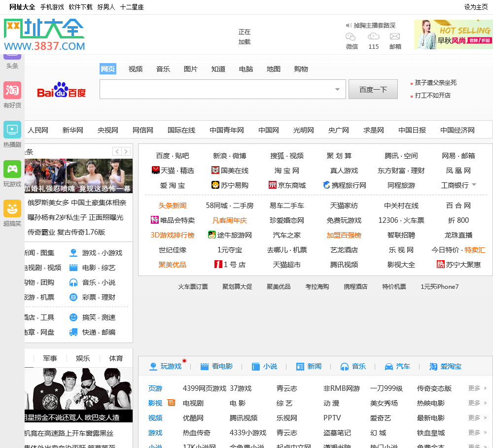Open the 玩游戏 category tab
The image size is (493, 448).
tap(166, 366)
